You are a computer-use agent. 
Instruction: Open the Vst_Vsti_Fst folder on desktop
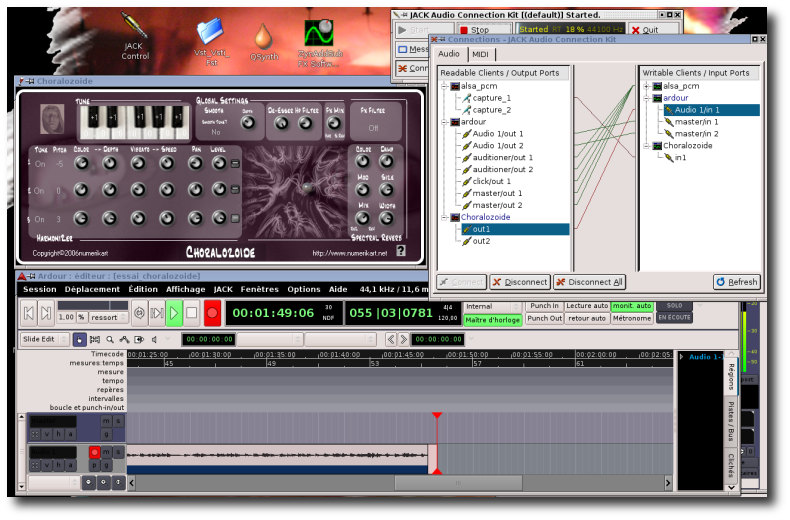tap(211, 41)
